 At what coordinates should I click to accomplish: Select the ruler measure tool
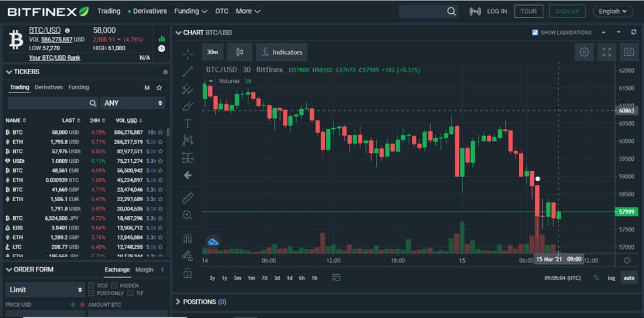point(187,198)
